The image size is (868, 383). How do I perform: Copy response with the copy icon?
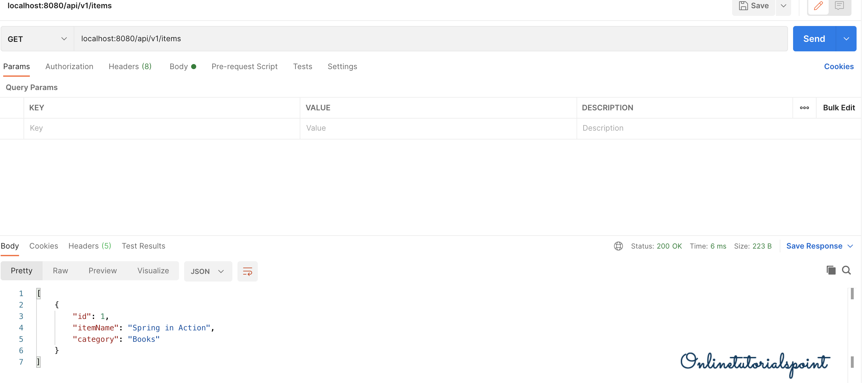coord(831,270)
